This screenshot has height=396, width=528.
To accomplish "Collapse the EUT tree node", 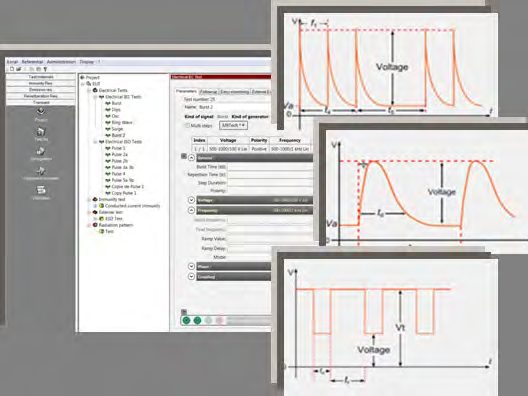I will (82, 84).
